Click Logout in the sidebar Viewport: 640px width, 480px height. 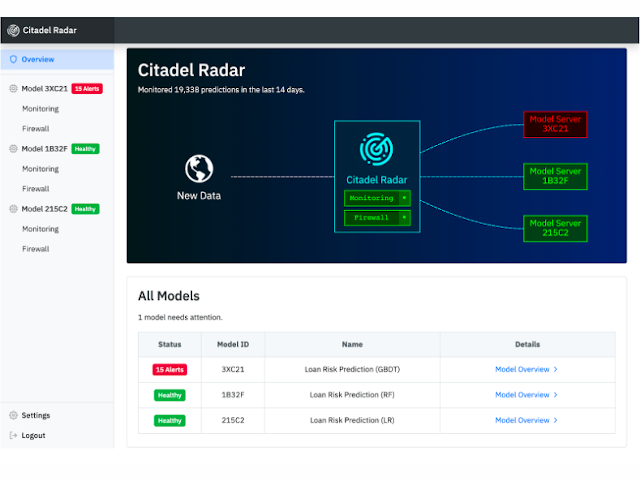point(33,435)
